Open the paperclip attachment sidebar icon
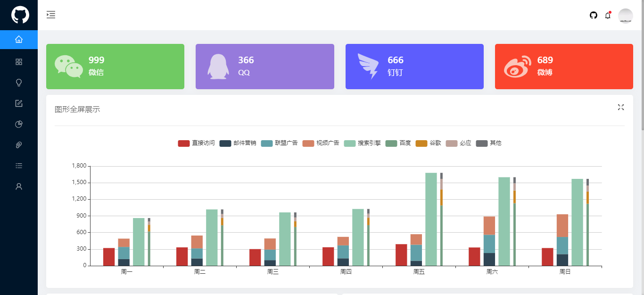644x295 pixels. [x=19, y=145]
